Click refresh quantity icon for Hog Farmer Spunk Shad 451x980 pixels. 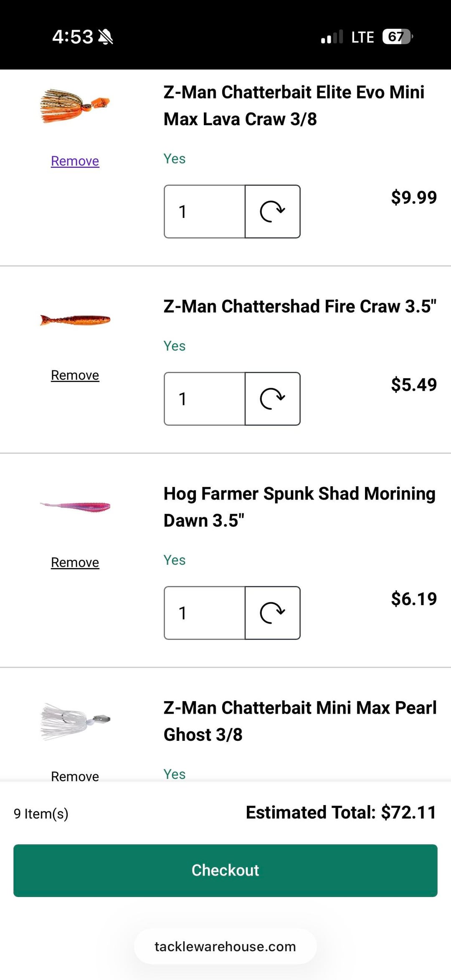[x=272, y=613]
